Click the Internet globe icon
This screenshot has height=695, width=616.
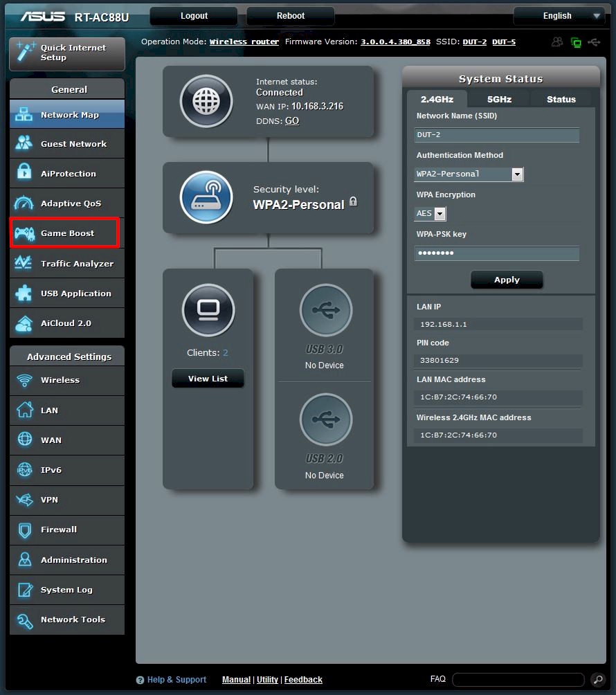coord(206,101)
